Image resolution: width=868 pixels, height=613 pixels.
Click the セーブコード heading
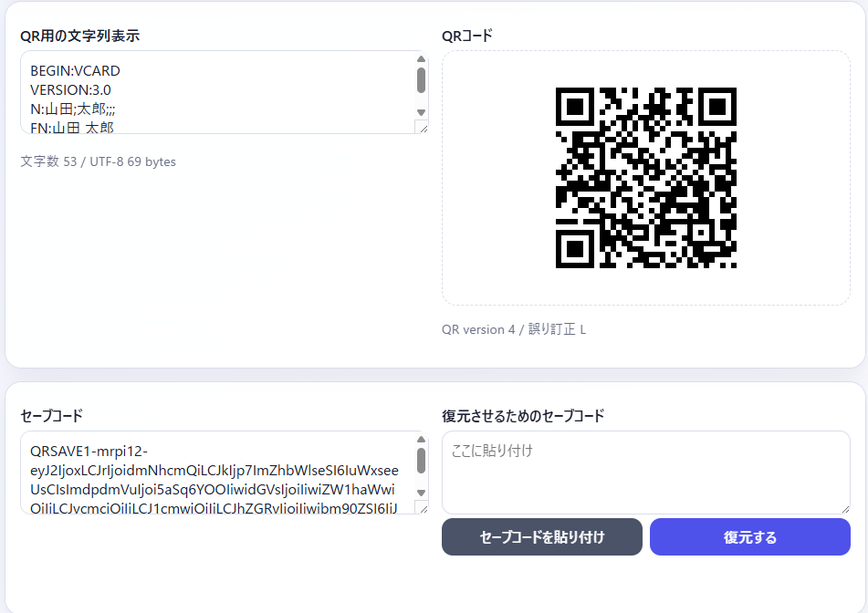tap(51, 416)
